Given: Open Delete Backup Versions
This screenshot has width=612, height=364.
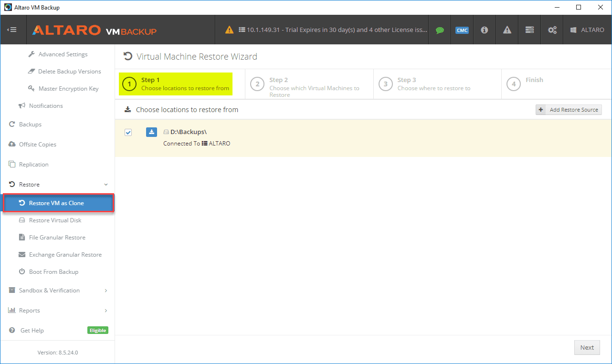Looking at the screenshot, I should [70, 72].
